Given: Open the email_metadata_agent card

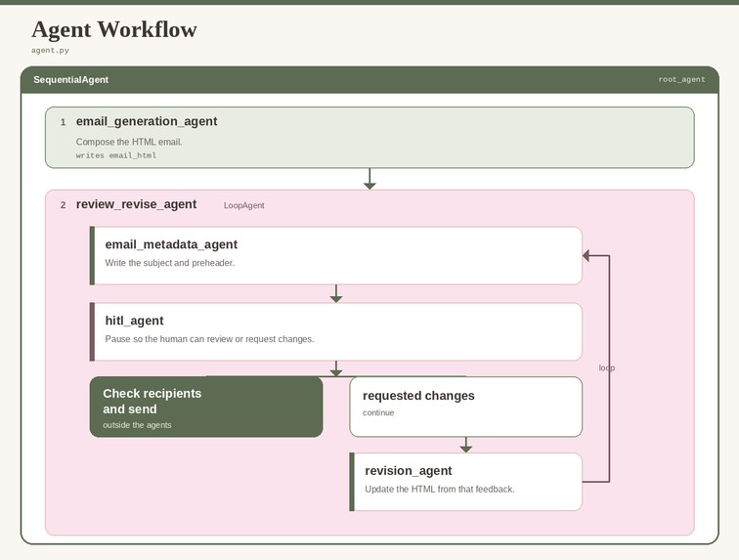Looking at the screenshot, I should 336,256.
